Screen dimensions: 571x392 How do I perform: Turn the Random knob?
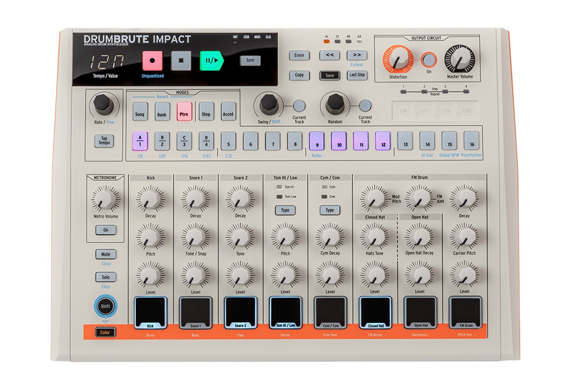[335, 104]
